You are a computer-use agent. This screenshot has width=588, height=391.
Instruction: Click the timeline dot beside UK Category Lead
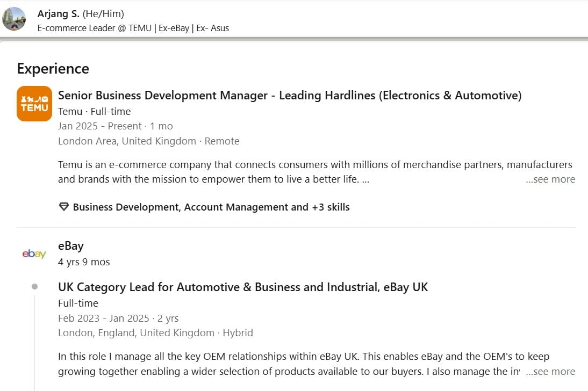(x=35, y=287)
